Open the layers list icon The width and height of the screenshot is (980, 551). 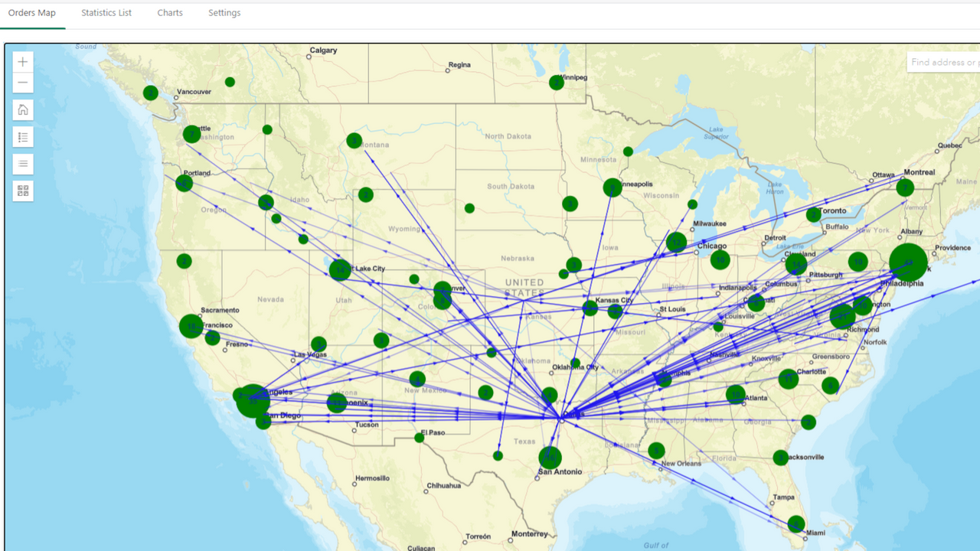coord(22,163)
